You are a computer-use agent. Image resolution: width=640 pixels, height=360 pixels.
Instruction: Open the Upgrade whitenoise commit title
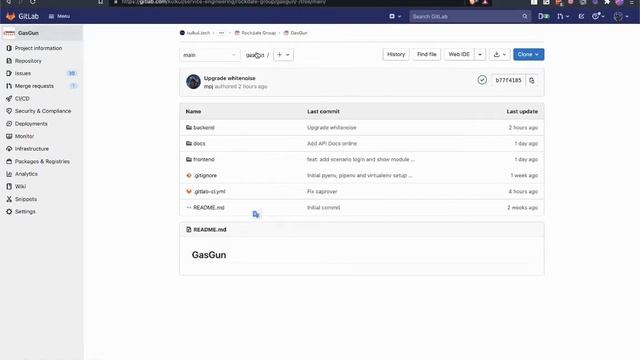229,78
